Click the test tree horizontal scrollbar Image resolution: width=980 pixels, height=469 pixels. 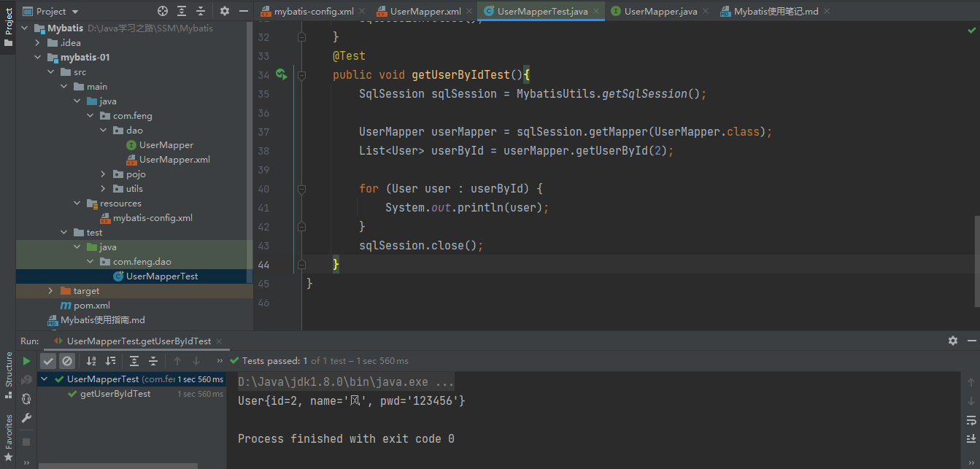point(117,465)
